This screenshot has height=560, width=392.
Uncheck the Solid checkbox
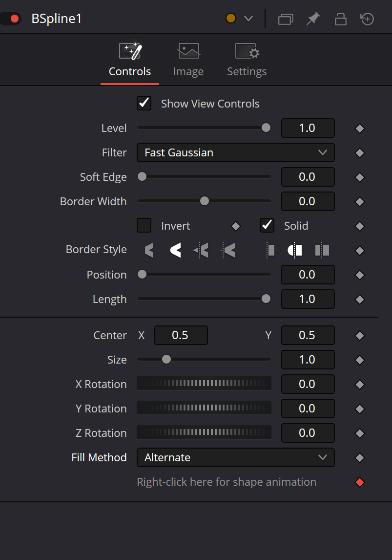tap(267, 225)
